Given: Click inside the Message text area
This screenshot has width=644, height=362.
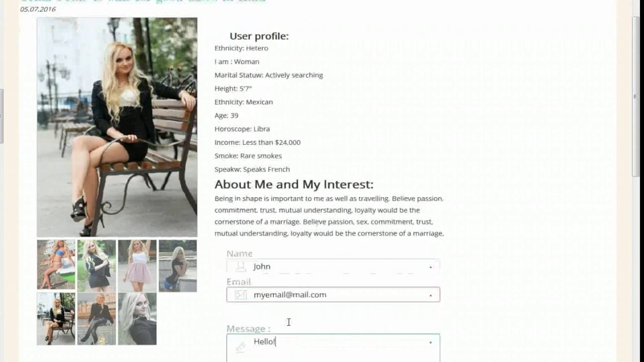Looking at the screenshot, I should click(333, 348).
